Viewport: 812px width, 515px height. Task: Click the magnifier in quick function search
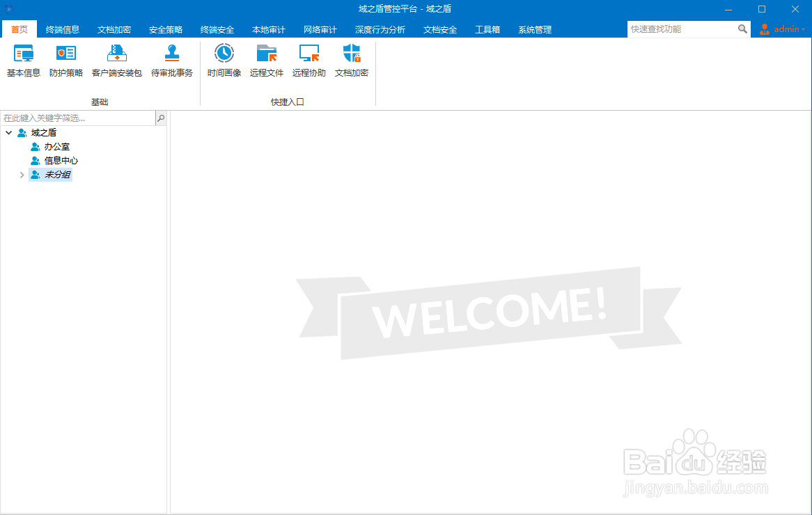point(742,29)
